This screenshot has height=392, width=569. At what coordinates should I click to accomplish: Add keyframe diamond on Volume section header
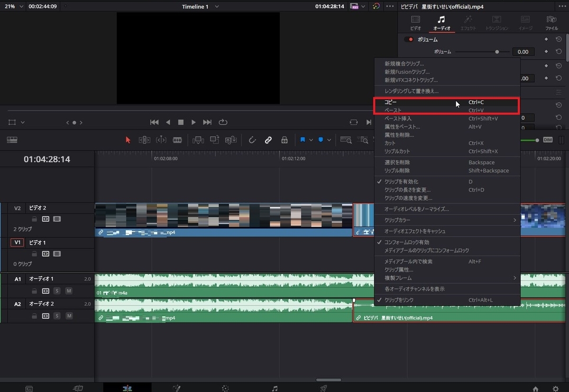(x=546, y=39)
